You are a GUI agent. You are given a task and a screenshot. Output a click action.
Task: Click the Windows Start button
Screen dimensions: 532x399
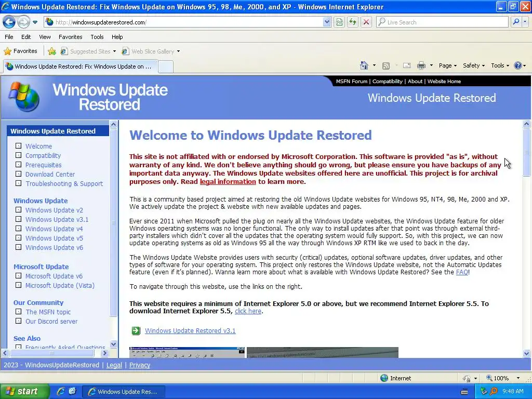pos(24,392)
